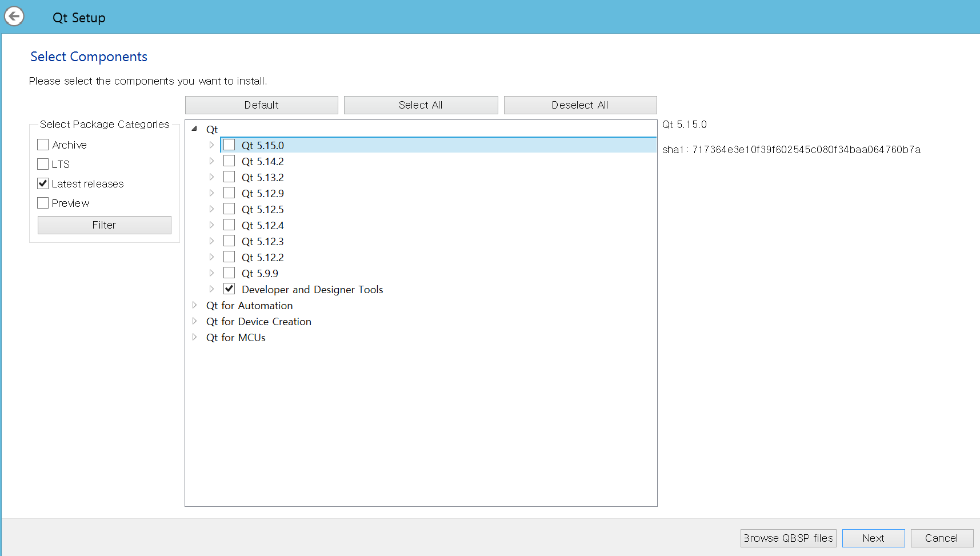Check the Qt 5.12.3 component box
Screen dimensions: 980x556
229,241
